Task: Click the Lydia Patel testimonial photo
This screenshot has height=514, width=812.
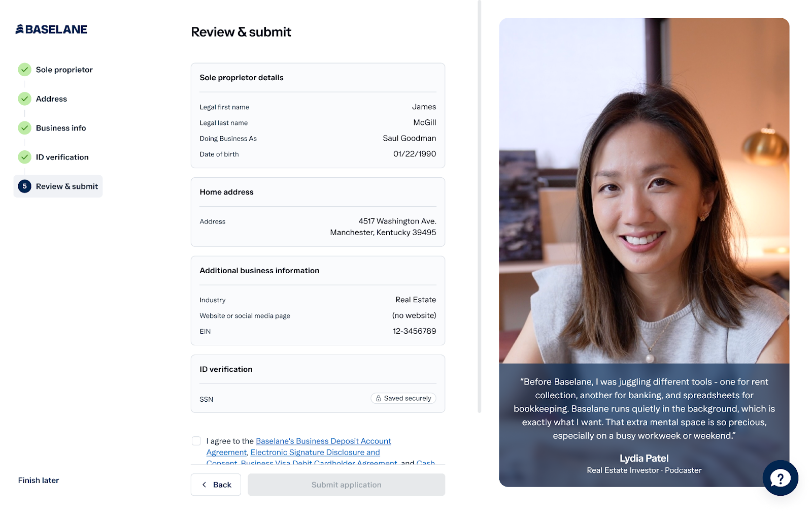Action: point(644,190)
